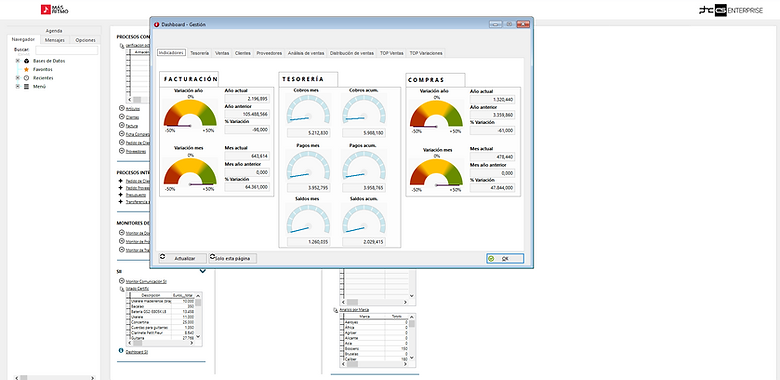Click the Bosoeni row in Marca table
780x380 pixels.
376,349
